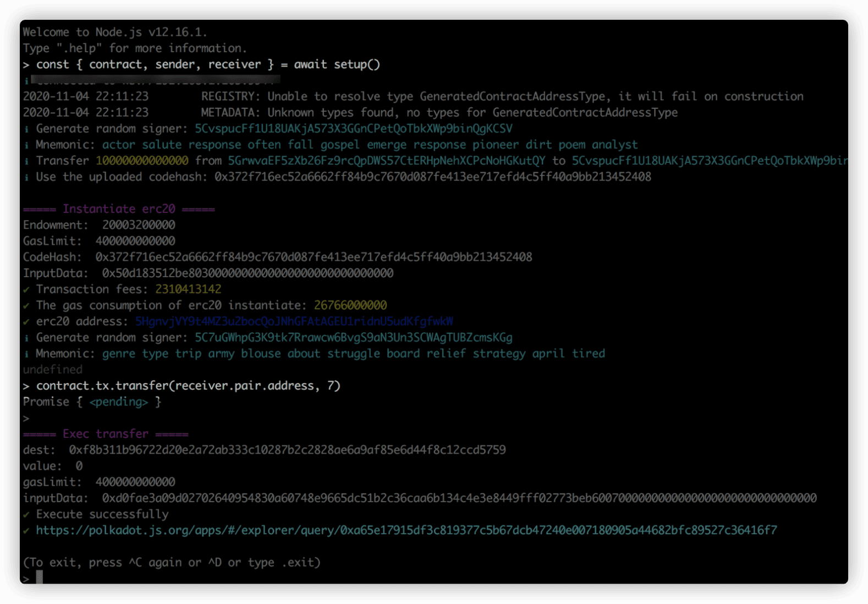Viewport: 868px width, 604px height.
Task: Click the signer address starting with 5C7uGWhp
Action: pos(353,337)
